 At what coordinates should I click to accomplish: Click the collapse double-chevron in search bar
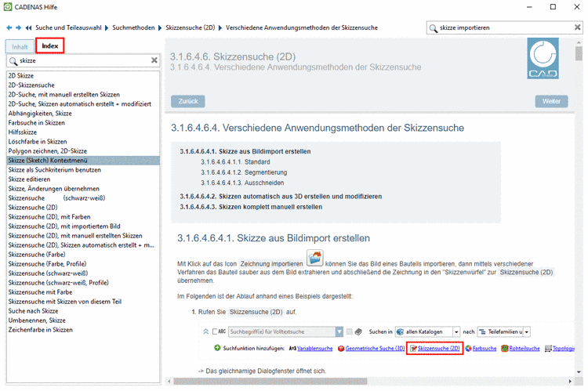[x=206, y=331]
